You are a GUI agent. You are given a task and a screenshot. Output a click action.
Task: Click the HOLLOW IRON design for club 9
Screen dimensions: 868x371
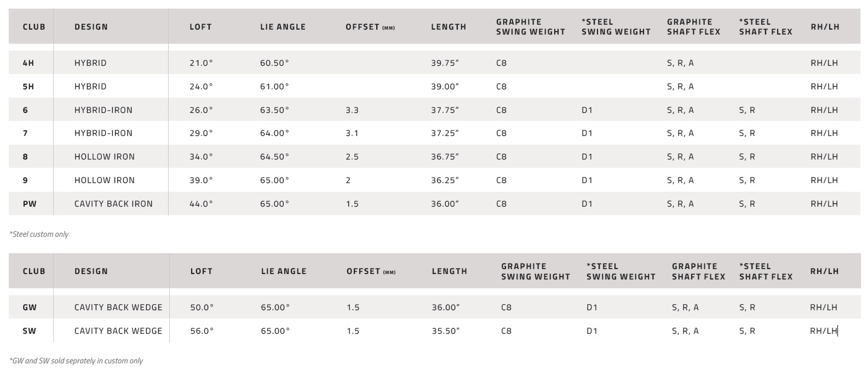(105, 180)
